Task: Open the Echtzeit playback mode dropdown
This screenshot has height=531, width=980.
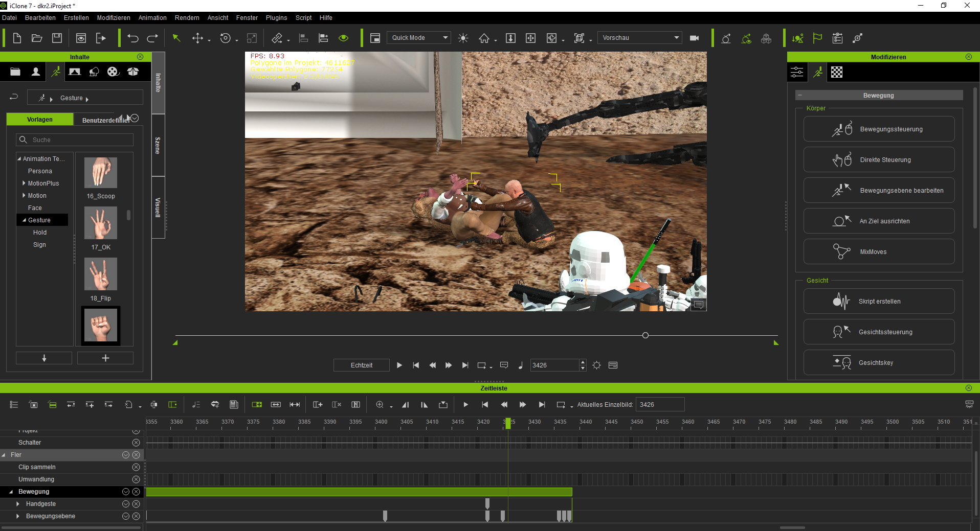Action: click(x=362, y=365)
